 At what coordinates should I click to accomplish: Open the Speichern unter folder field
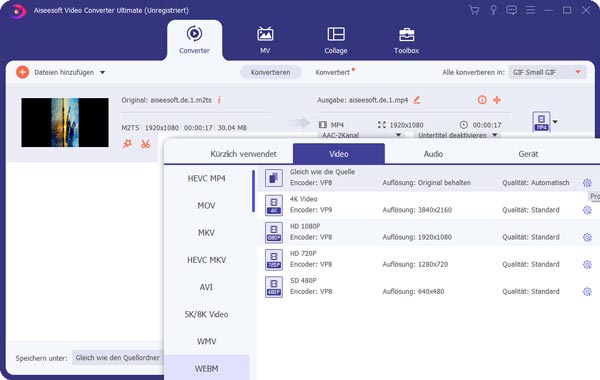118,358
